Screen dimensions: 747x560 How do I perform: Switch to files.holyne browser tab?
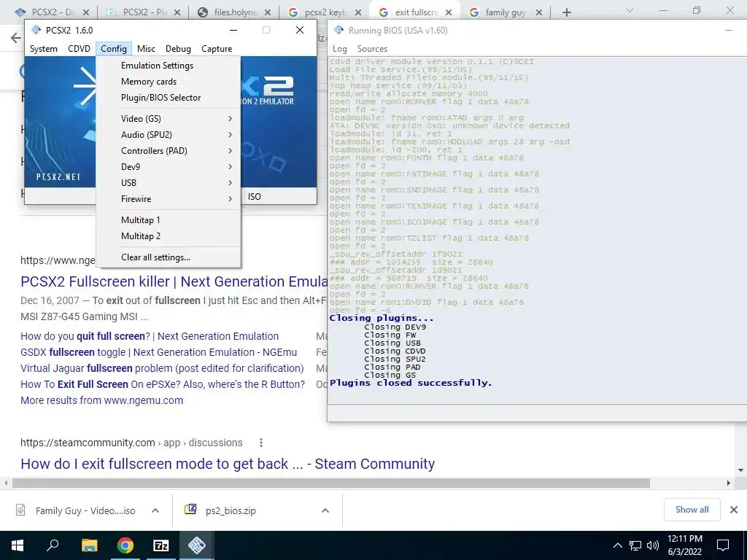coord(236,12)
